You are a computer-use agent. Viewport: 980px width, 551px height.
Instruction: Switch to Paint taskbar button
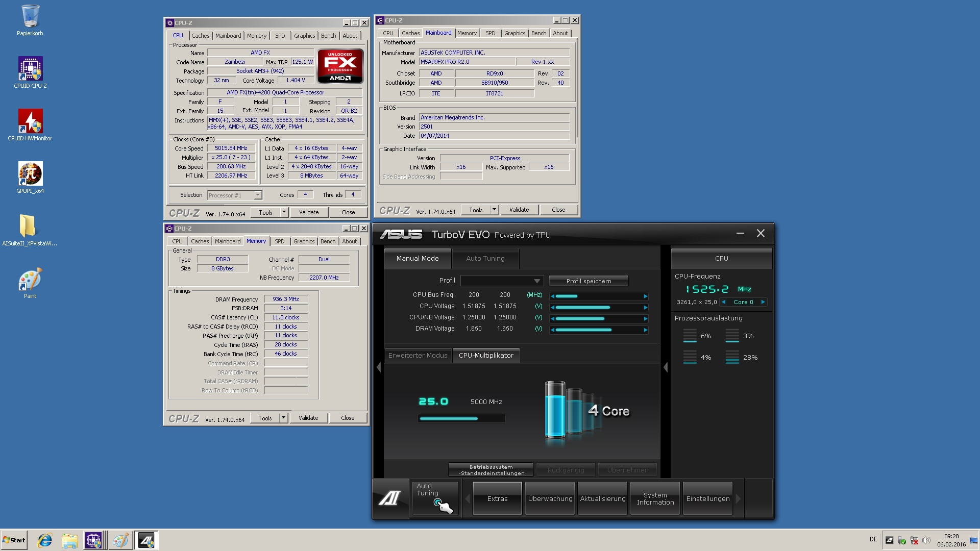pyautogui.click(x=120, y=540)
